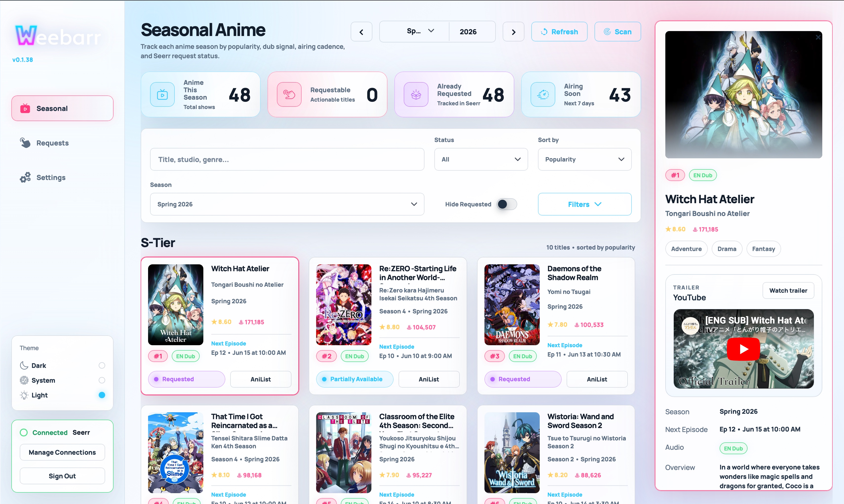The height and width of the screenshot is (504, 844).
Task: Click the Re:ZERO card poster
Action: (344, 305)
